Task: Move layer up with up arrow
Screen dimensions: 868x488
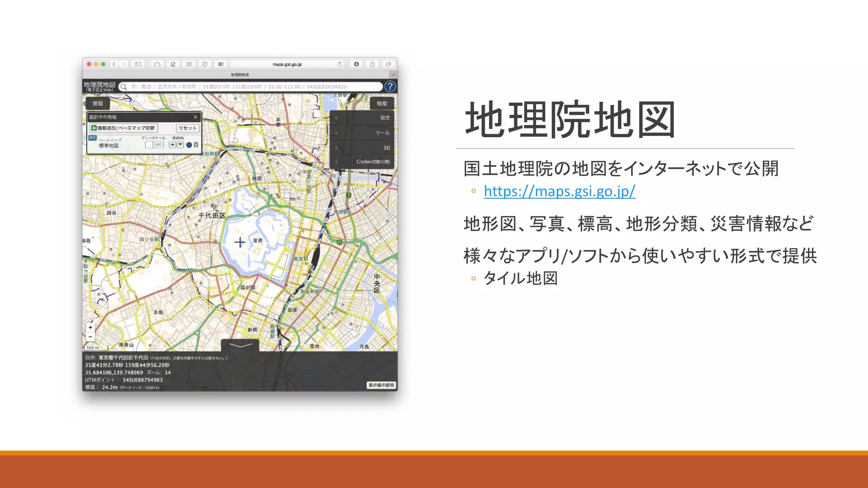Action: tap(172, 144)
